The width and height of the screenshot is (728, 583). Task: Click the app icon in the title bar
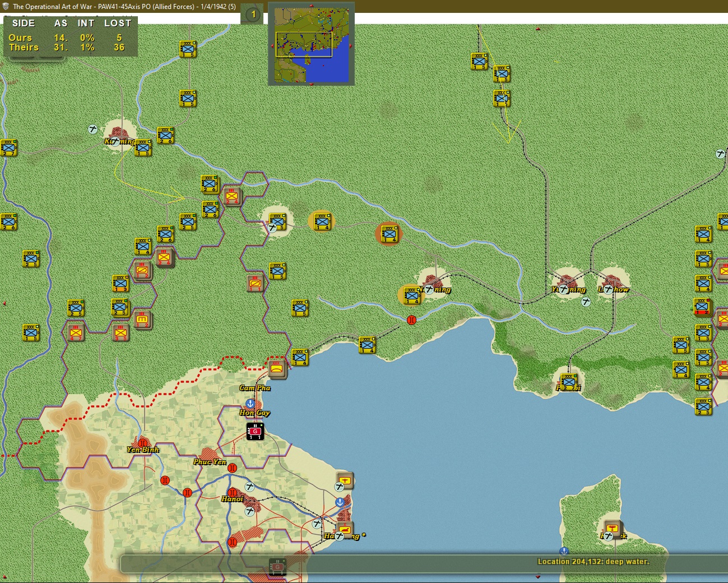(x=6, y=6)
